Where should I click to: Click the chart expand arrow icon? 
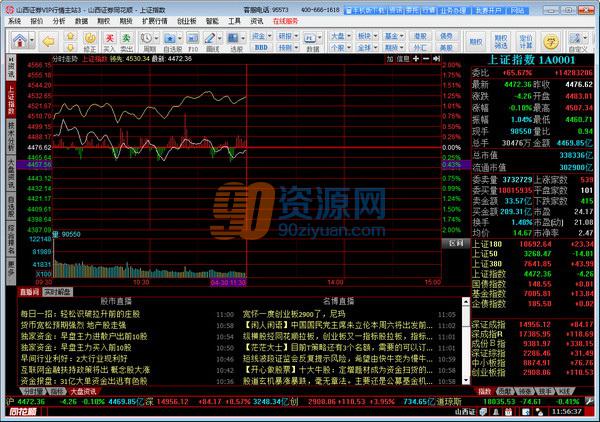click(x=436, y=59)
